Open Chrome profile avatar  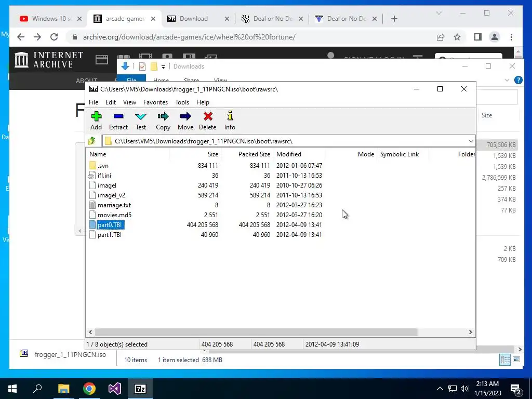[x=495, y=37]
